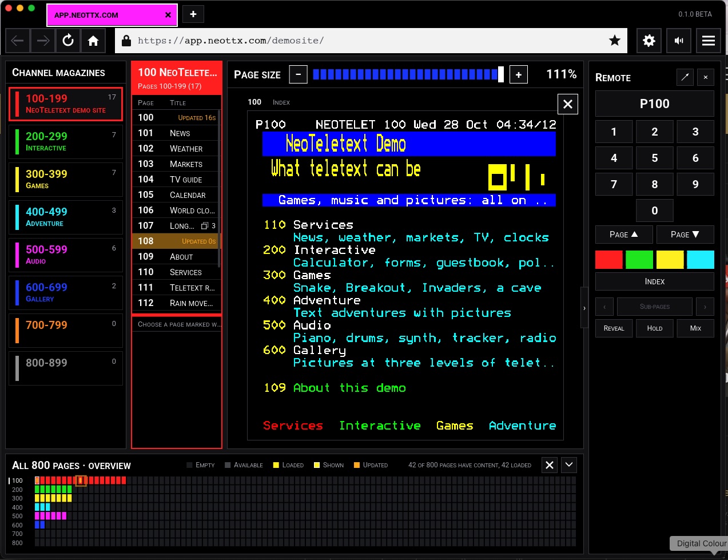Click the Index button on remote
The width and height of the screenshot is (728, 560).
655,281
